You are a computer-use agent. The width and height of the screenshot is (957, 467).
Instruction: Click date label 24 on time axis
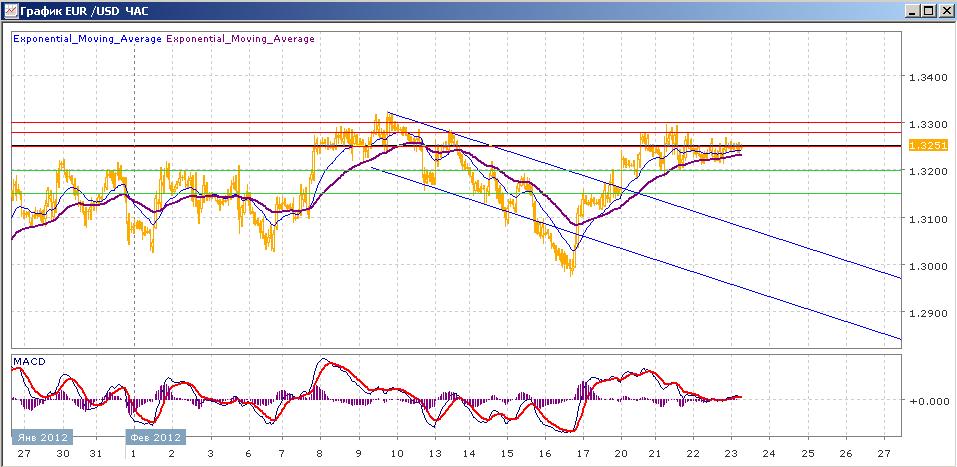tap(768, 455)
